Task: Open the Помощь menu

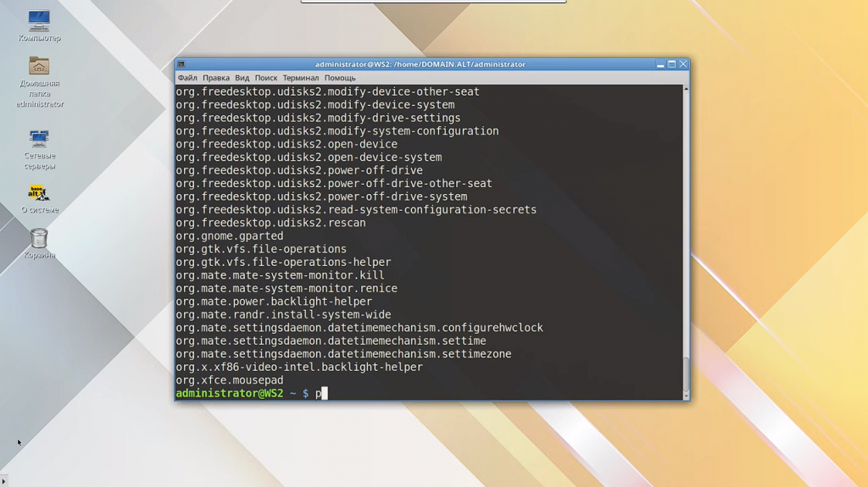Action: point(340,78)
